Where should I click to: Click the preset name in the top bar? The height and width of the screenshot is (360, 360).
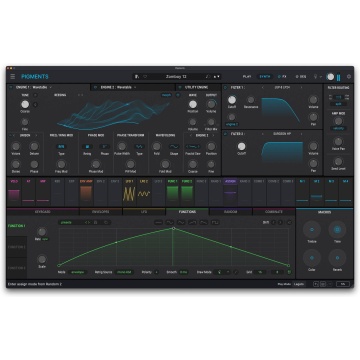click(x=176, y=77)
